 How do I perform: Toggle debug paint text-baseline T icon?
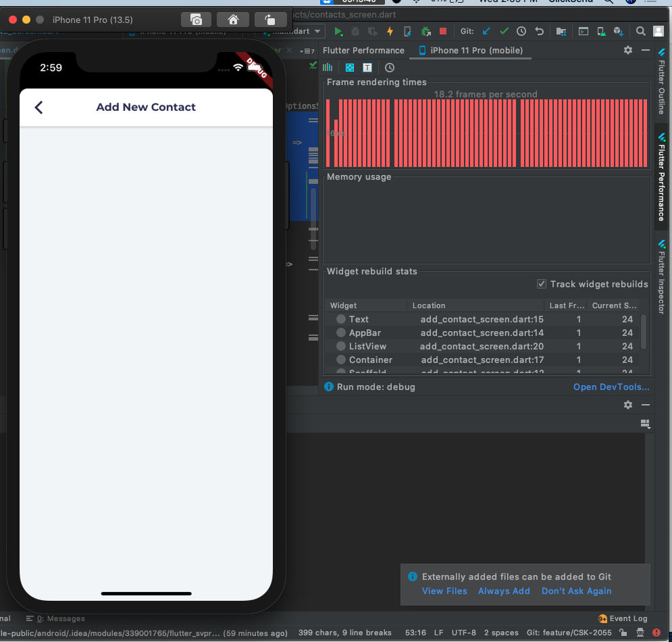click(x=367, y=68)
